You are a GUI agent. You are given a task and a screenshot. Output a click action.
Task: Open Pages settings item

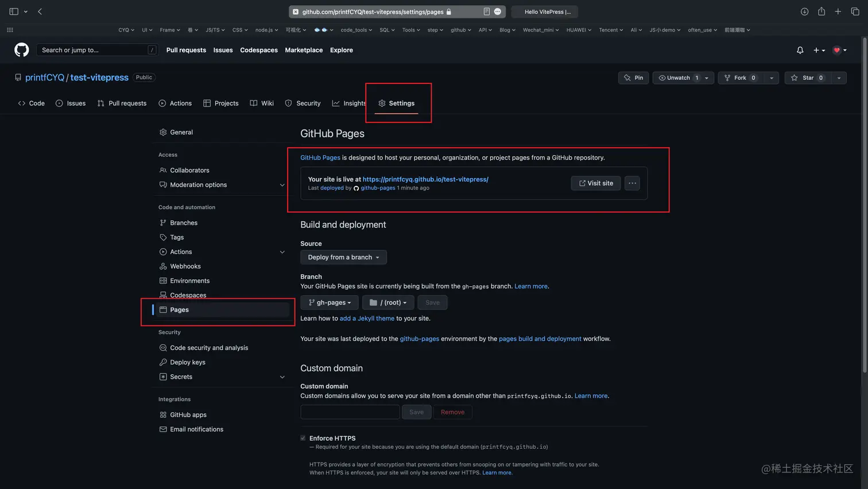pos(222,310)
